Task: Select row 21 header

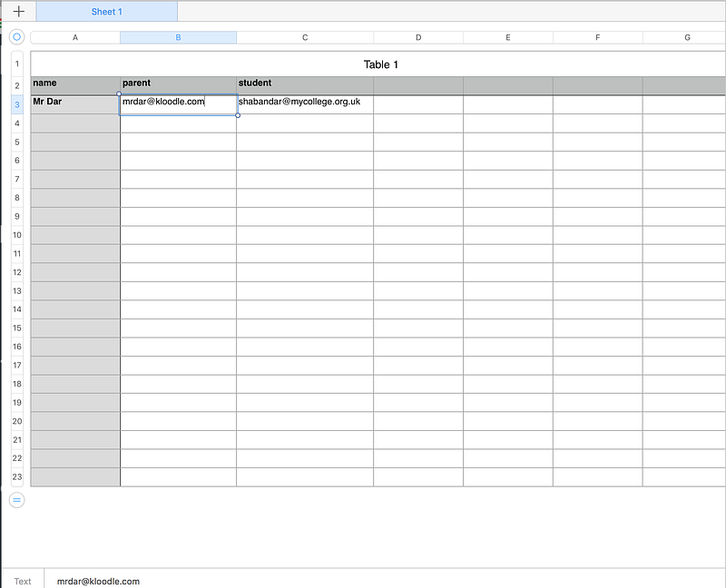Action: pyautogui.click(x=17, y=440)
